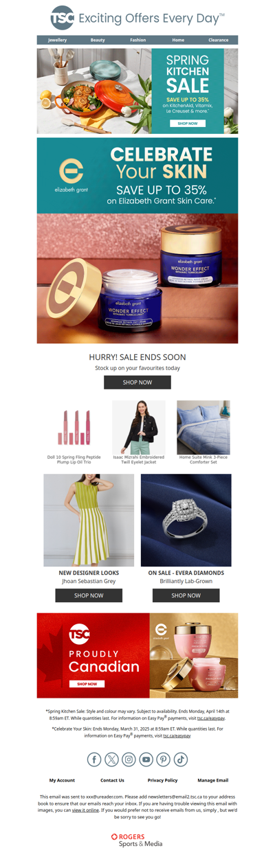
Task: Click Shop Now under Hurry Sale Ends Soon
Action: (137, 382)
